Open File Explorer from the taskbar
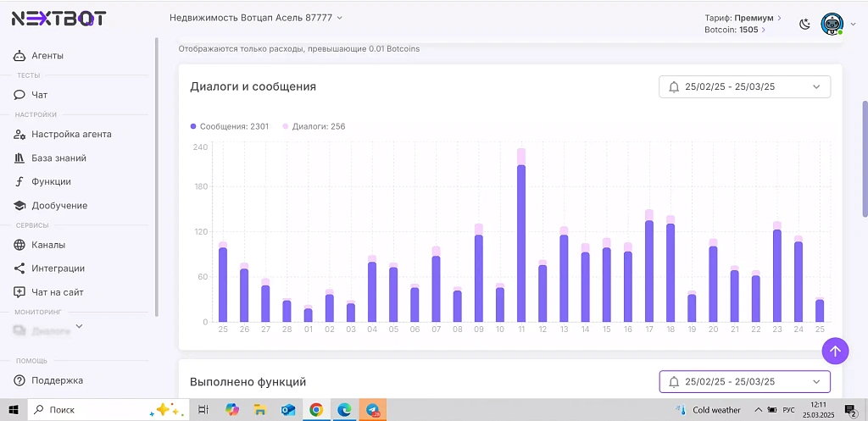868x421 pixels. [260, 410]
